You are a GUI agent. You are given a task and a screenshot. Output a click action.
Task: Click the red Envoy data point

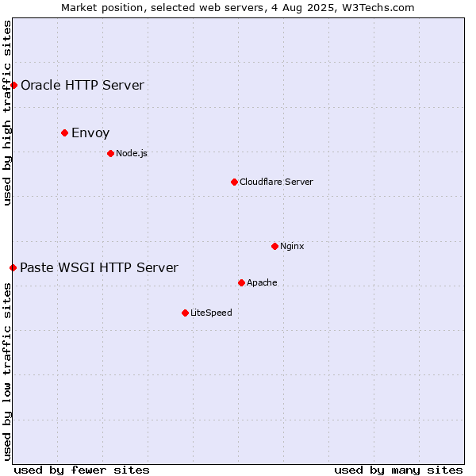65,133
